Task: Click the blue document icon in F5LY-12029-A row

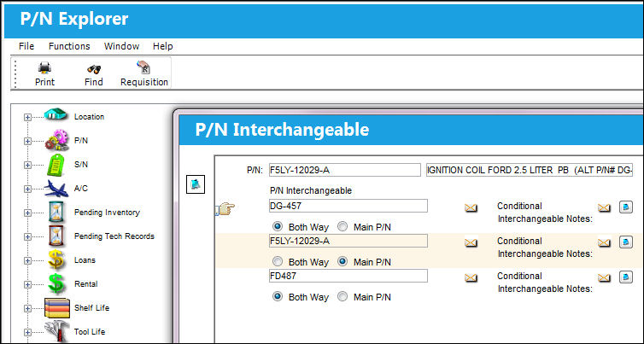Action: [x=626, y=242]
